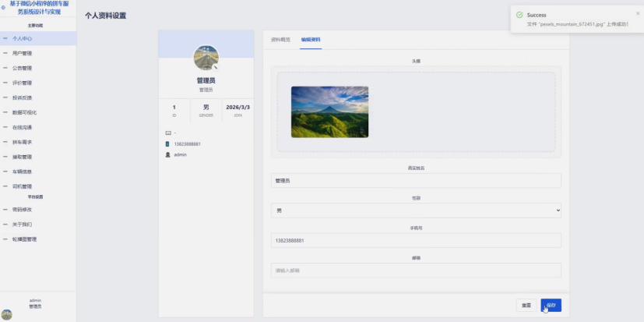Click the 保存 save button

click(551, 306)
